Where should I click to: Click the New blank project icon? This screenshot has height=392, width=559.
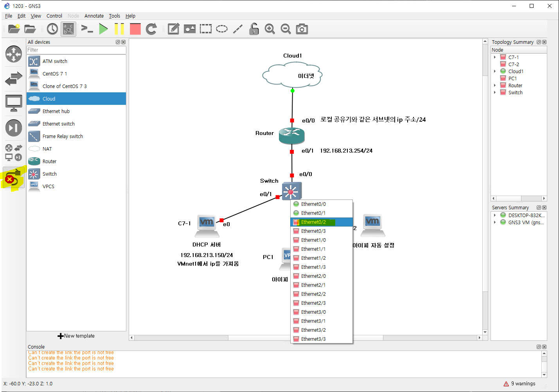(14, 29)
